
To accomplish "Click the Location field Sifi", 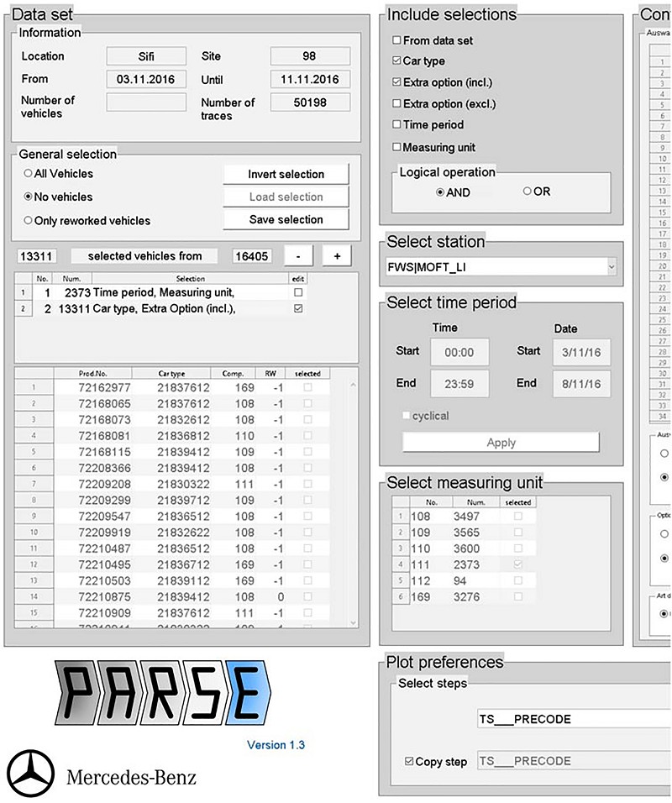I will (x=146, y=56).
